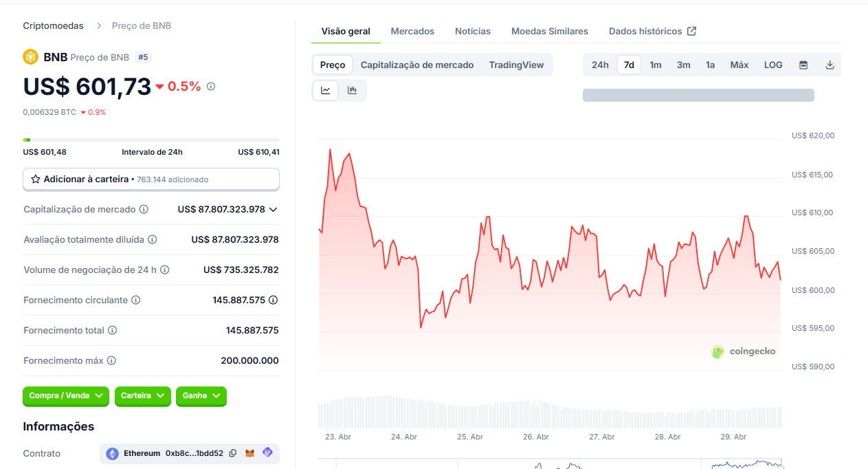868x469 pixels.
Task: Click the BNB coin logo icon
Action: tap(30, 57)
